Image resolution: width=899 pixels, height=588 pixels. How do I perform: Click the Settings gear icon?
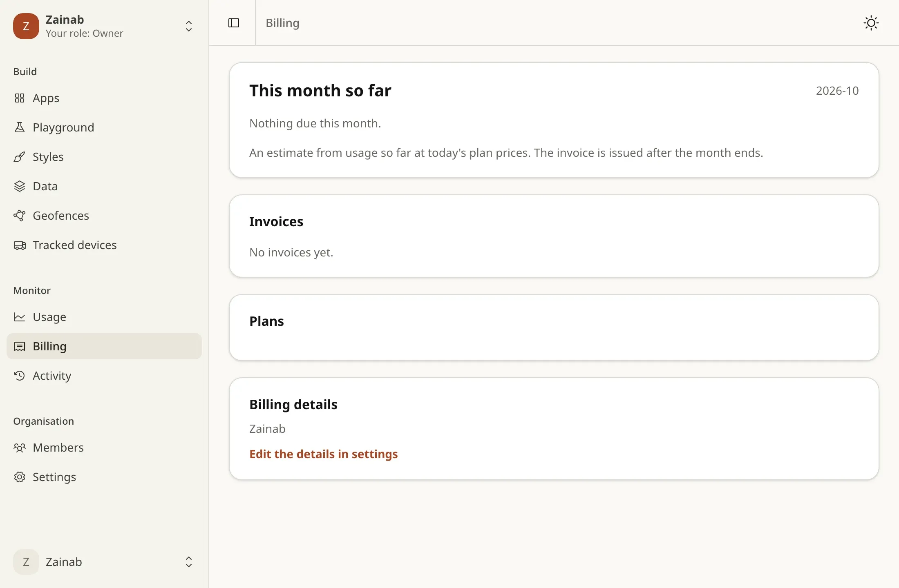pyautogui.click(x=19, y=477)
